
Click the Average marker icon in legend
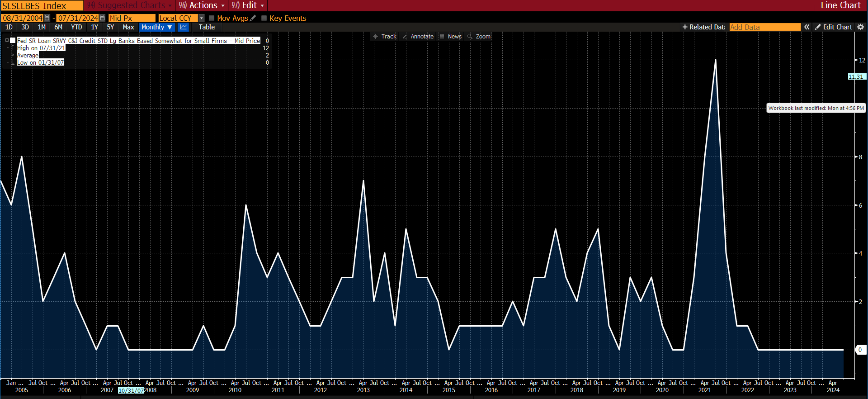point(13,55)
